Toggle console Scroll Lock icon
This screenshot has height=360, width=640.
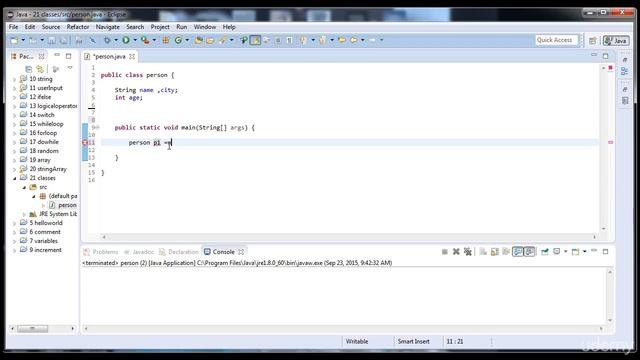[495, 252]
